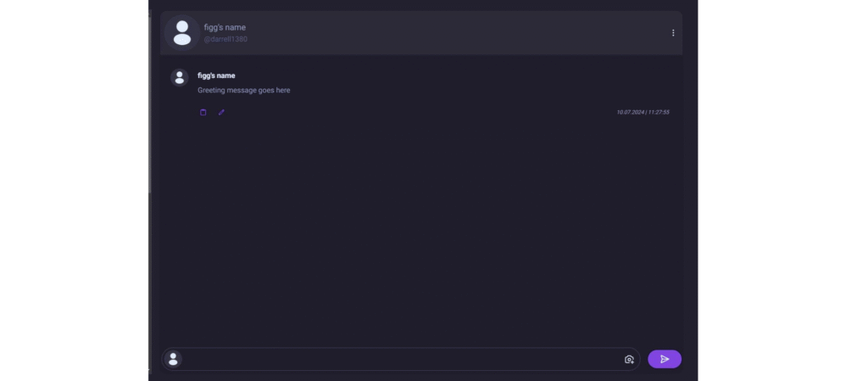Click the "figg's name" title in the header
This screenshot has width=868, height=381.
pyautogui.click(x=225, y=27)
